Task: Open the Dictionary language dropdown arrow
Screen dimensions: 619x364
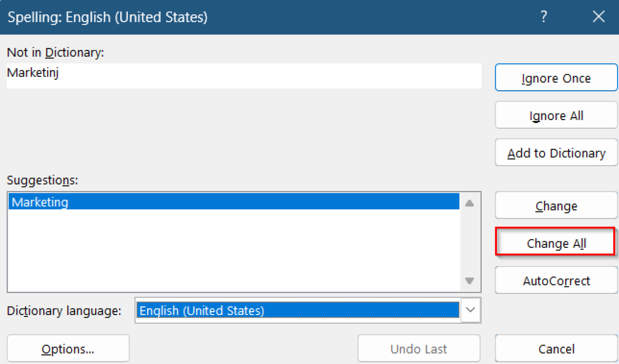Action: click(470, 310)
